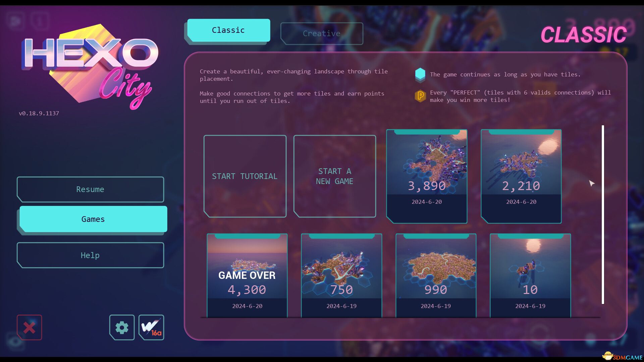Screen dimensions: 644x362
Task: Switch to the Classic tab
Action: click(228, 31)
